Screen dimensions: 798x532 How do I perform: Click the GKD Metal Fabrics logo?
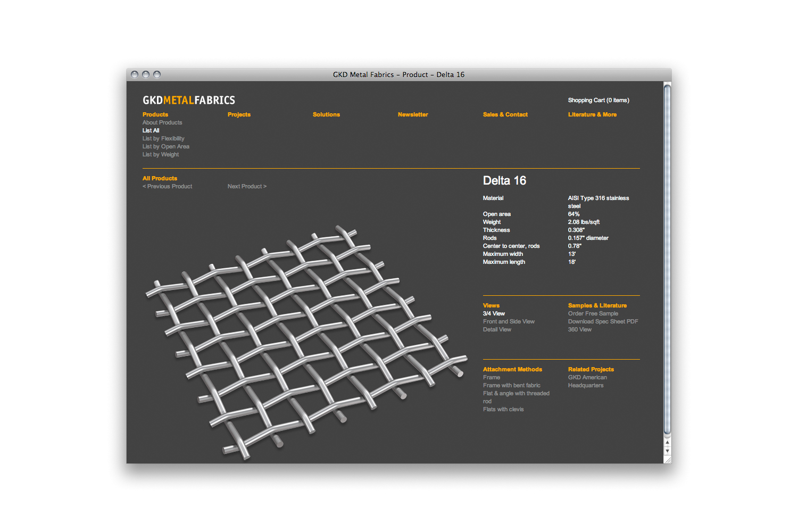pos(188,100)
